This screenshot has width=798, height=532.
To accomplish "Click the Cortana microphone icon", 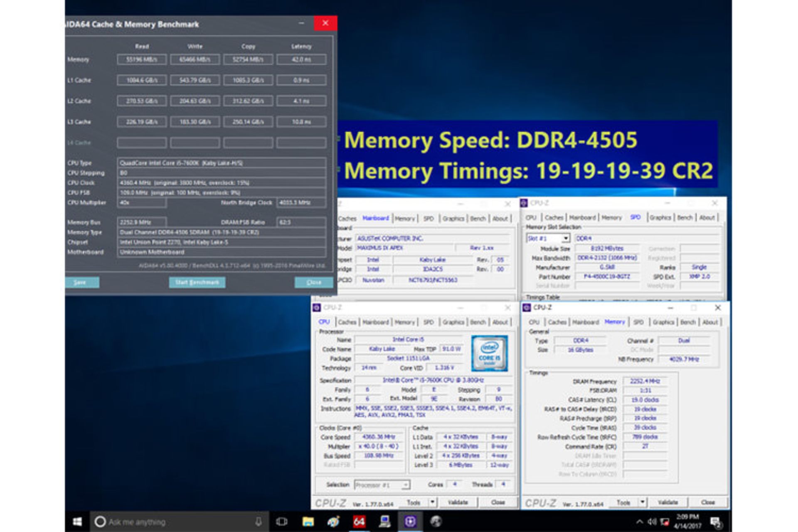I will pyautogui.click(x=258, y=522).
